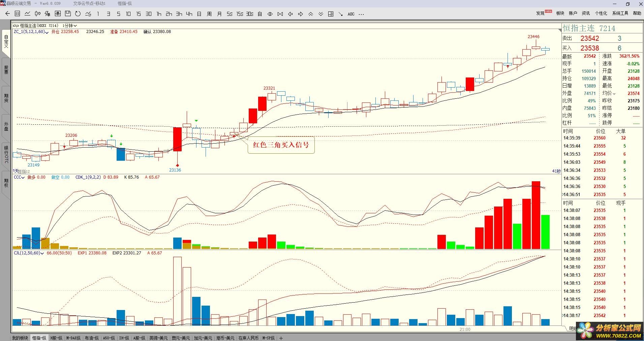
Task: Open the quote list toolbar icon
Action: click(18, 14)
